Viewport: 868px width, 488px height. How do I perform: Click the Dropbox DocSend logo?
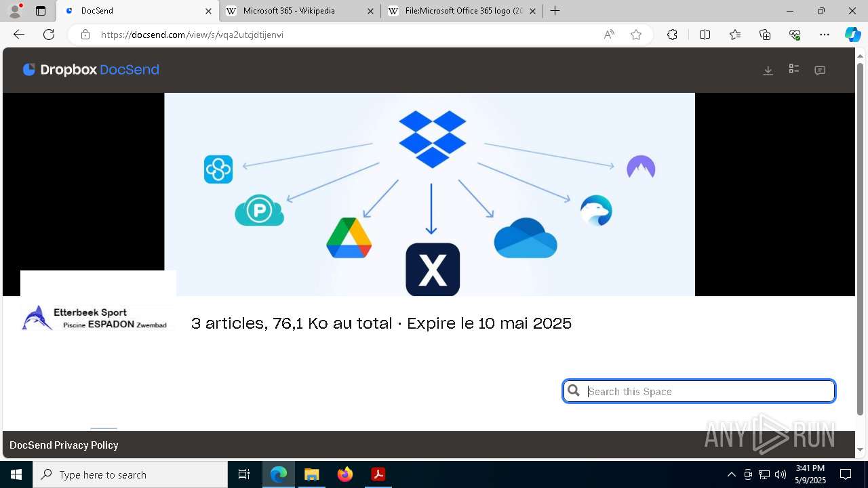coord(91,70)
